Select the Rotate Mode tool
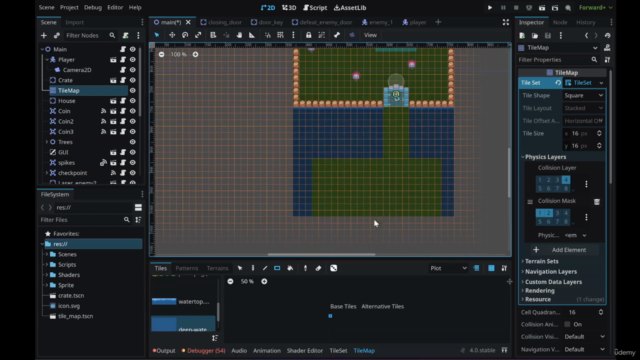Viewport: 640px width, 360px height. (185, 35)
